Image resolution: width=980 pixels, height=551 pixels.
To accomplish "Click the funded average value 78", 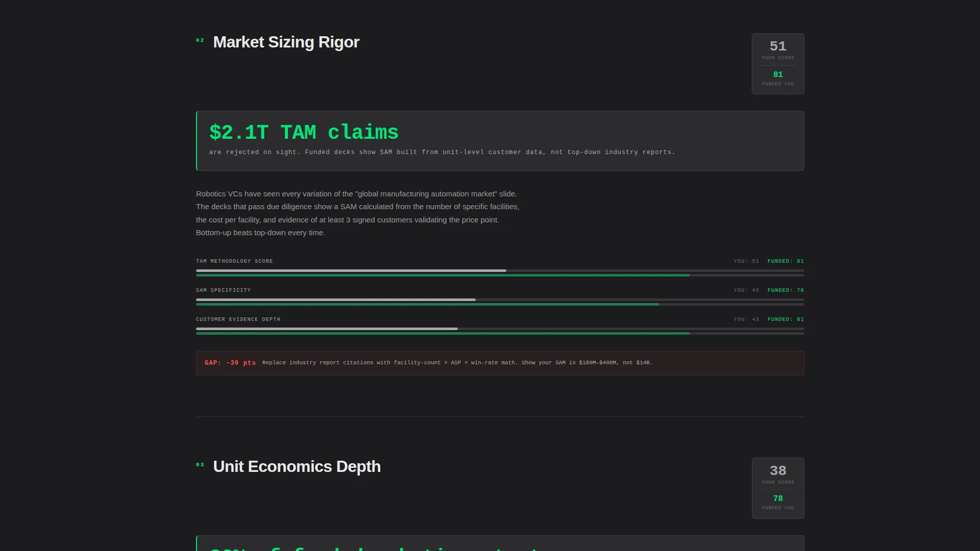I will (x=778, y=498).
